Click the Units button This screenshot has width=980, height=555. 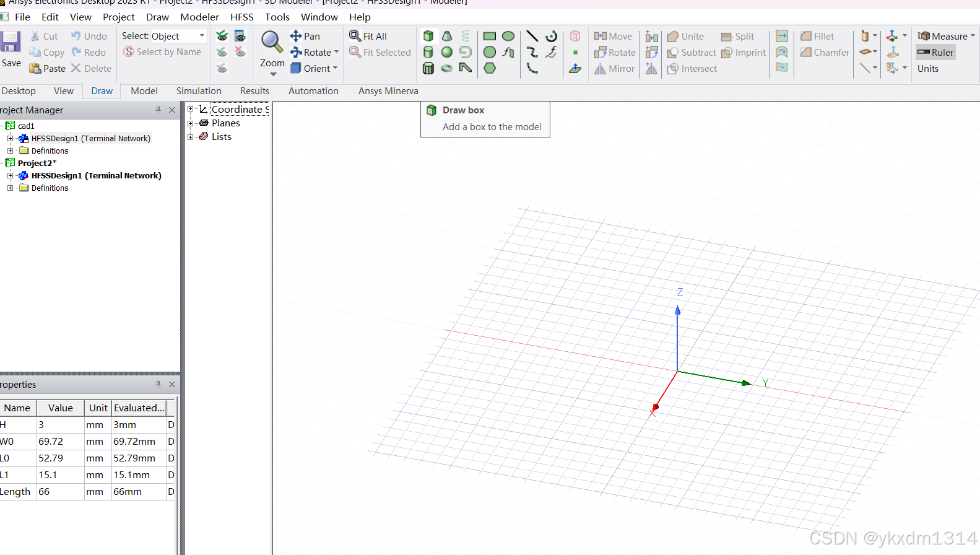(x=927, y=68)
